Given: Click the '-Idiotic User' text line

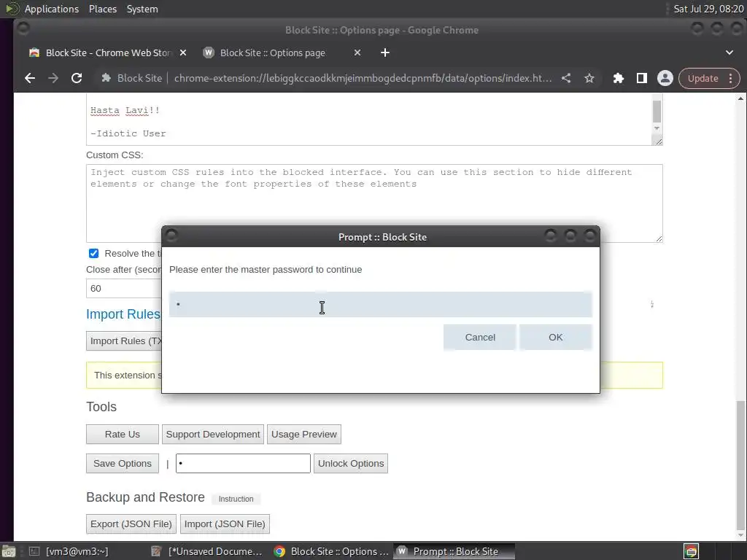Looking at the screenshot, I should (x=128, y=134).
